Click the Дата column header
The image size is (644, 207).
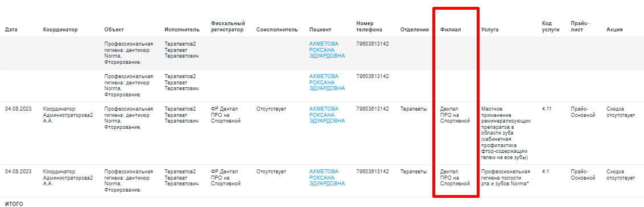(x=11, y=30)
